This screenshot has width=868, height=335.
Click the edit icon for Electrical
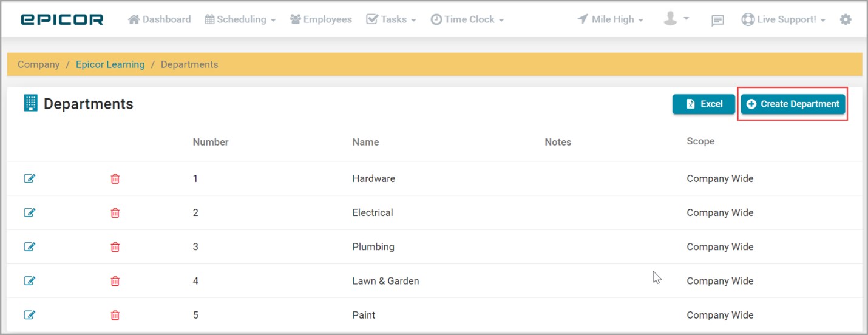point(29,212)
